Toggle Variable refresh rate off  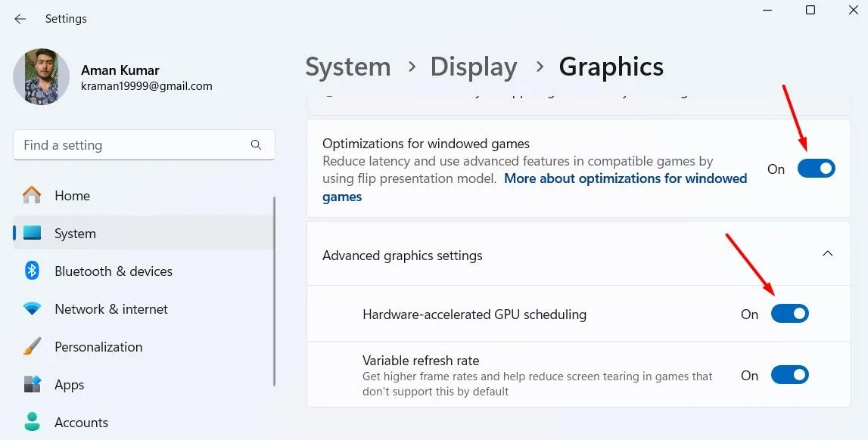pyautogui.click(x=789, y=374)
